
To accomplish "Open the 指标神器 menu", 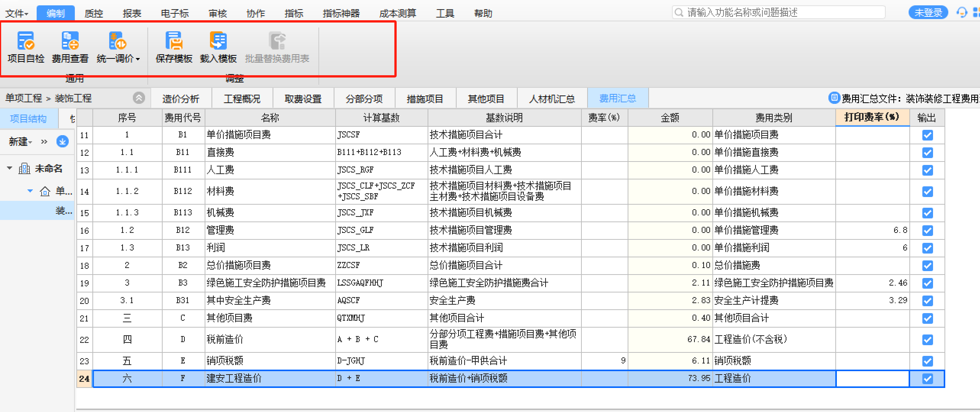I will click(x=341, y=13).
